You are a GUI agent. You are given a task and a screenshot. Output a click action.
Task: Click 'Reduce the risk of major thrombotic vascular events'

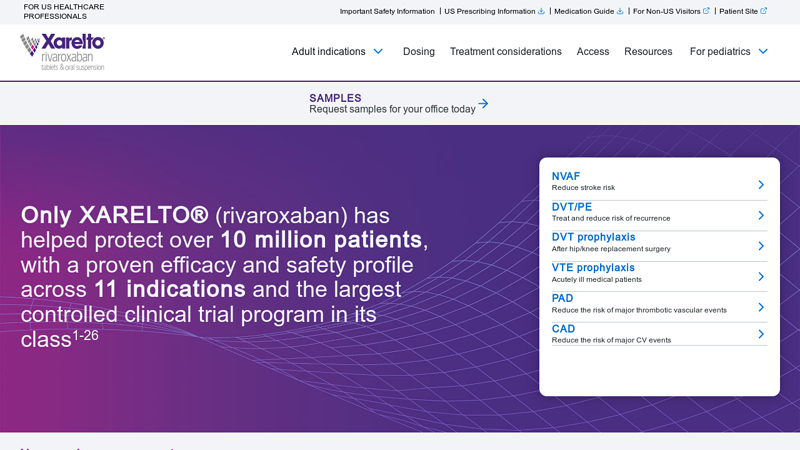tap(639, 310)
